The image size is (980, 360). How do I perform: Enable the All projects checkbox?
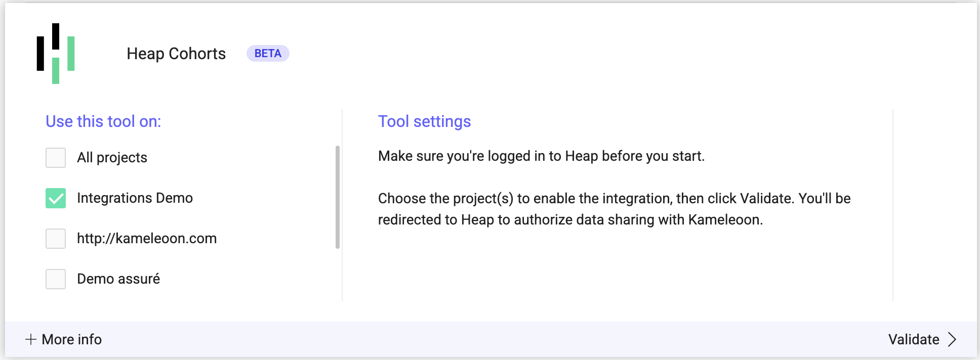(x=56, y=158)
